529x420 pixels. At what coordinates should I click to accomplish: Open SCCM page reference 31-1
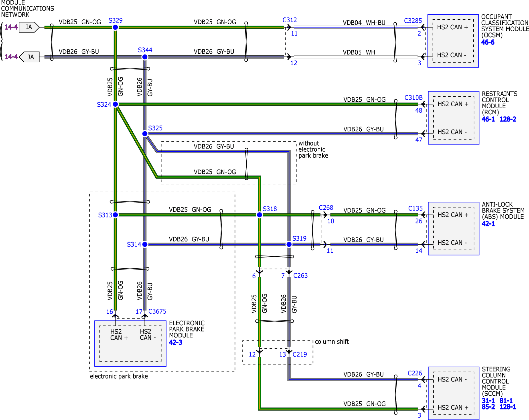488,401
